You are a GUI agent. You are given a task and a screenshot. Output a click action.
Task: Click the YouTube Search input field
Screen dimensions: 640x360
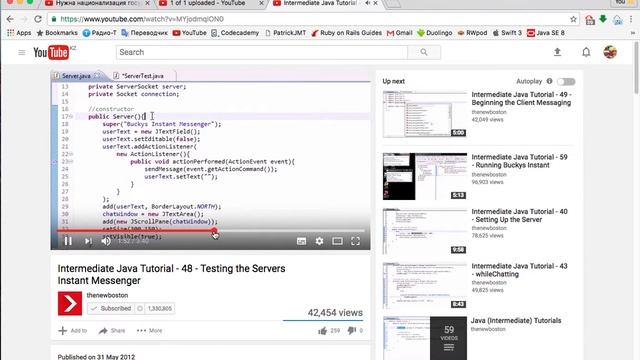pos(261,52)
